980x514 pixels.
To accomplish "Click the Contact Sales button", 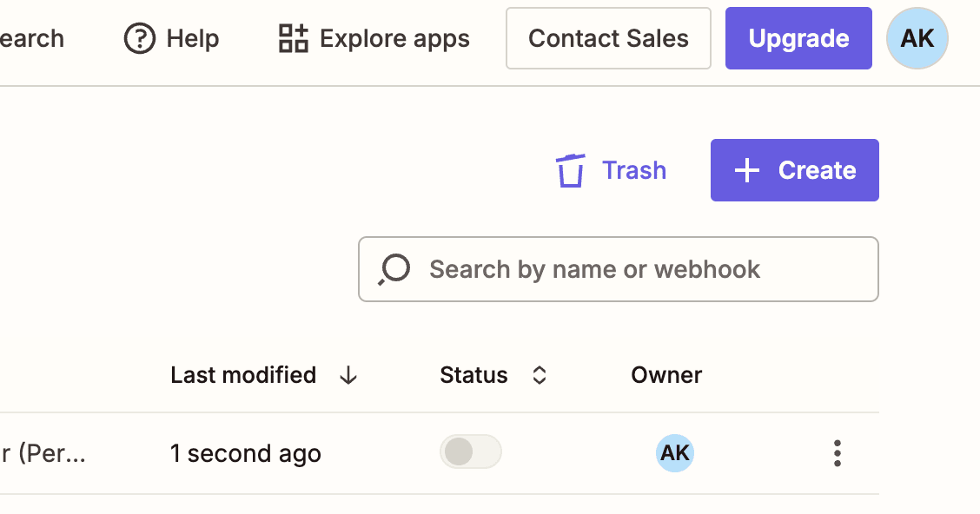I will (x=607, y=38).
